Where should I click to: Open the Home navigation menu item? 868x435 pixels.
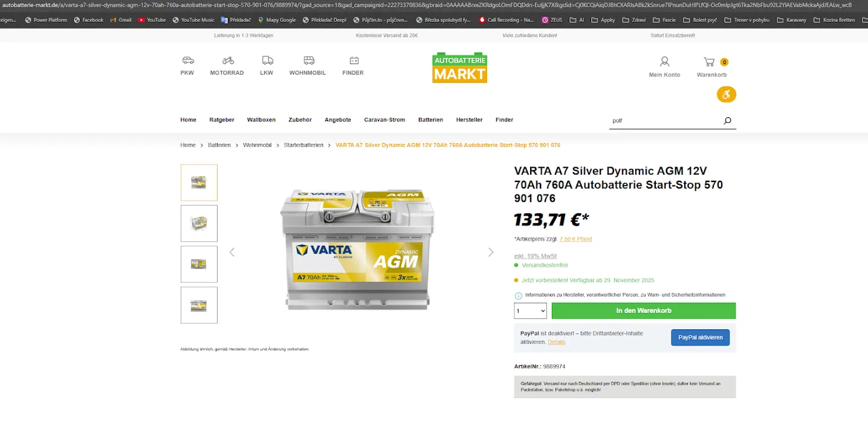coord(188,120)
